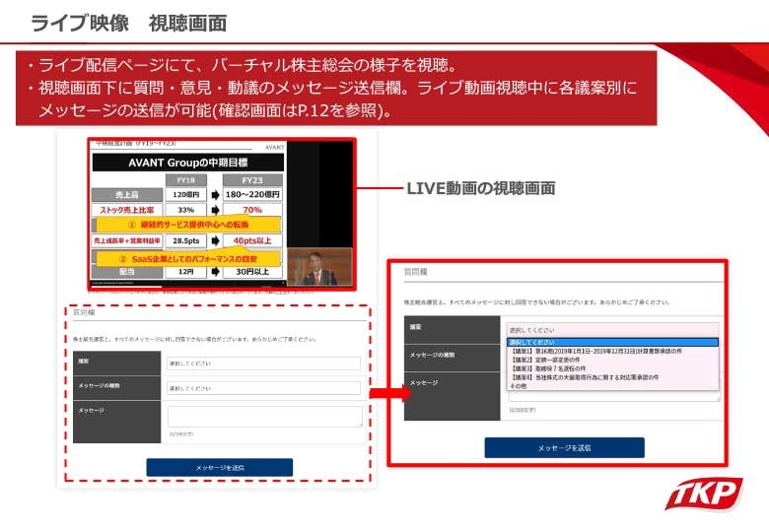The width and height of the screenshot is (769, 532).
Task: Click the 質問欄 heading in the enlarged panel
Action: [x=415, y=271]
